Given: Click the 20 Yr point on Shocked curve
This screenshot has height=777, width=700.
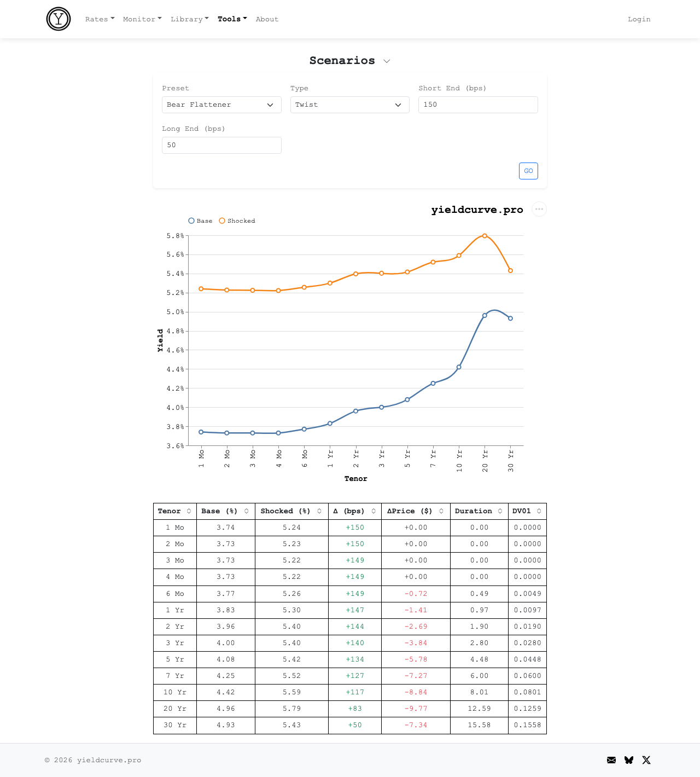Looking at the screenshot, I should 485,236.
